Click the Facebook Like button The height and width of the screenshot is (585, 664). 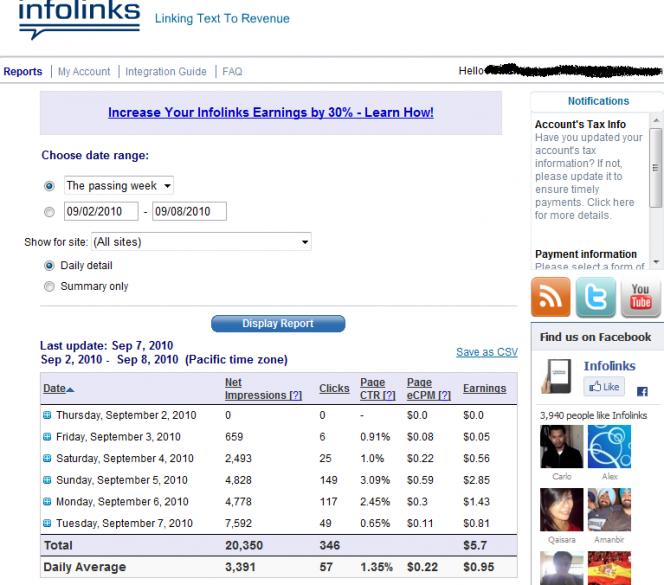point(604,386)
